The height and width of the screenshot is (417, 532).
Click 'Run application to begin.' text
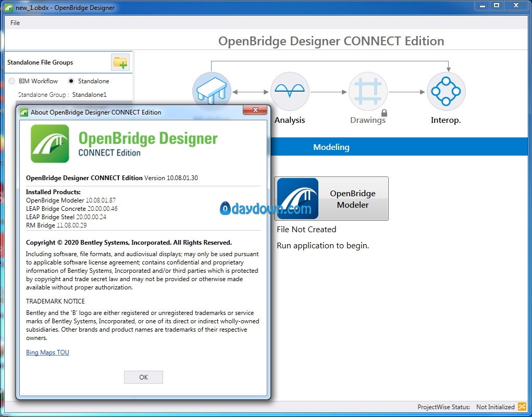323,245
